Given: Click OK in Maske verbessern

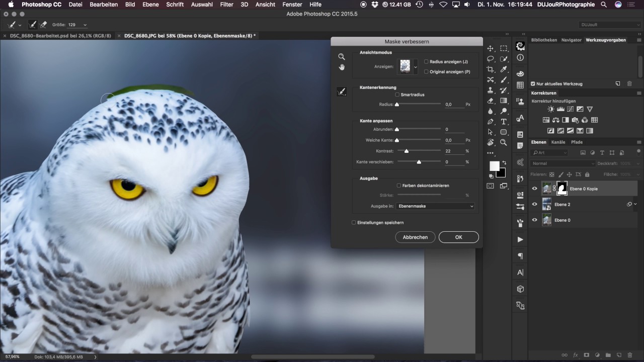Looking at the screenshot, I should [458, 237].
